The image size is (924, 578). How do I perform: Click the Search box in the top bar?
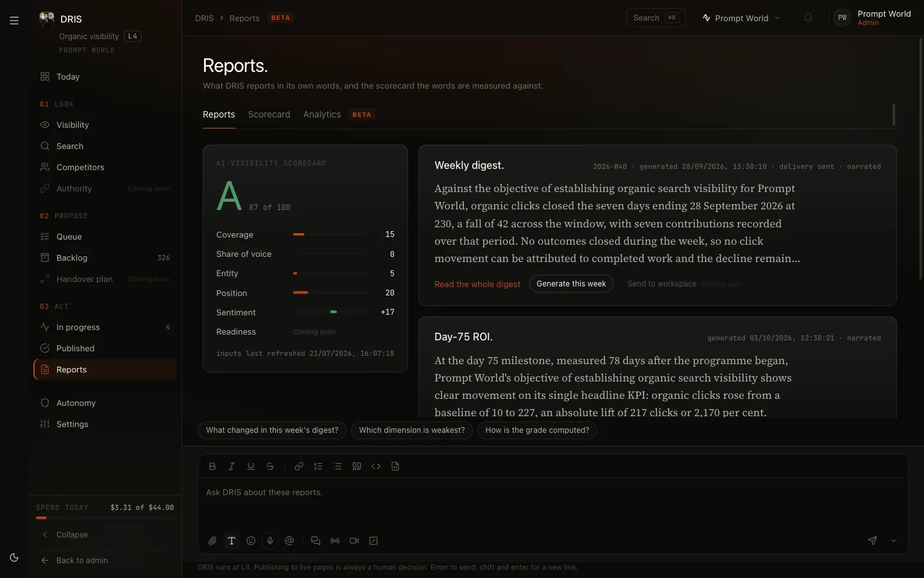coord(656,18)
